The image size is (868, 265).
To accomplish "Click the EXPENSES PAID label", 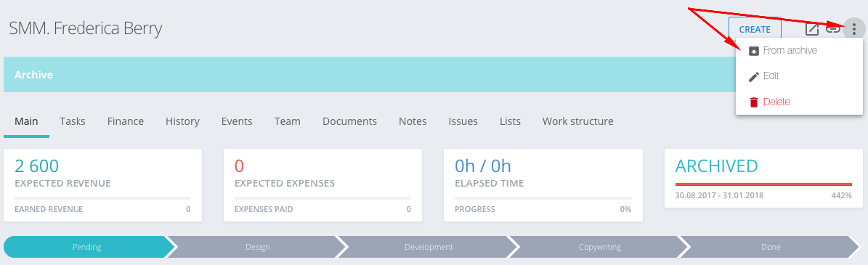I will pos(264,209).
